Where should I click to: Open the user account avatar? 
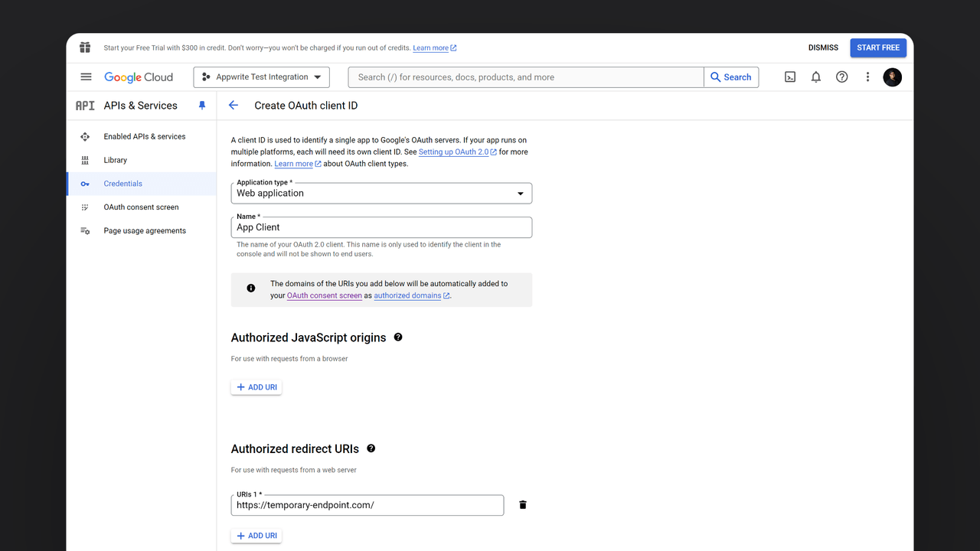[893, 77]
